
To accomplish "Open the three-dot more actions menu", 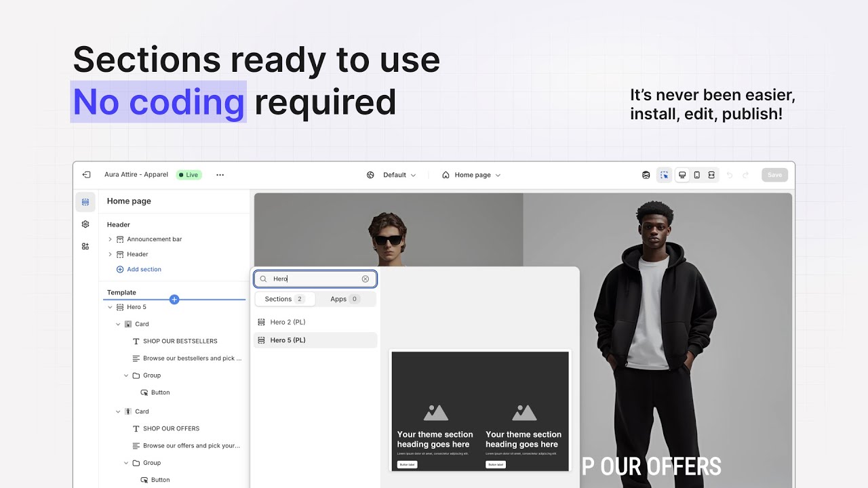I will 220,175.
